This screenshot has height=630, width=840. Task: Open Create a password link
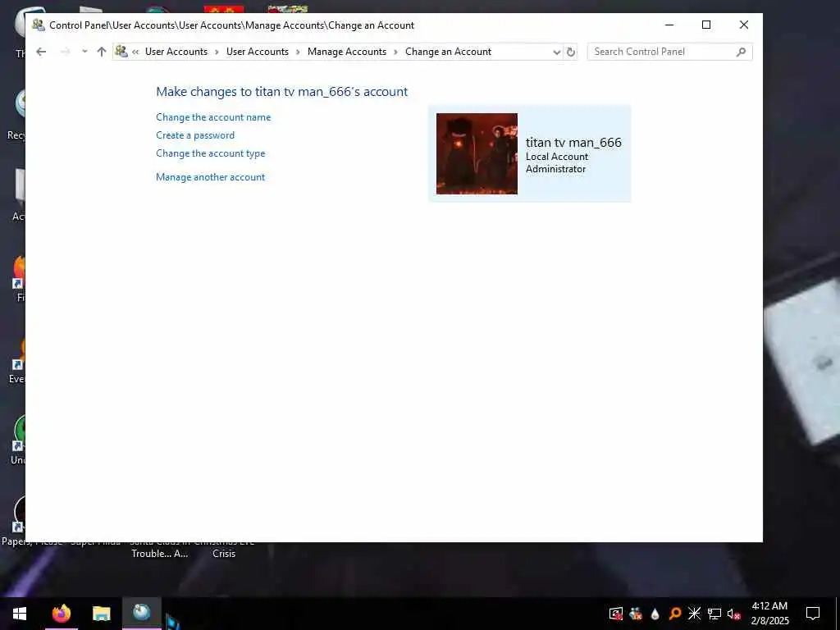[x=195, y=135]
